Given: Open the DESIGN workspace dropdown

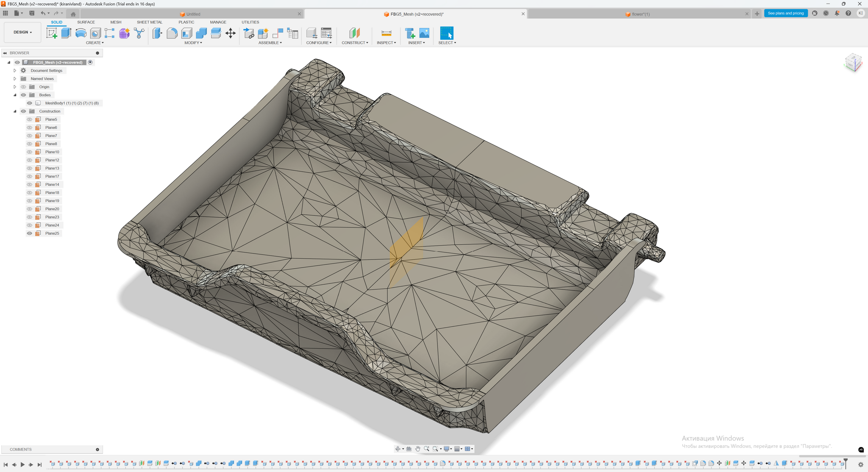Looking at the screenshot, I should pos(22,32).
